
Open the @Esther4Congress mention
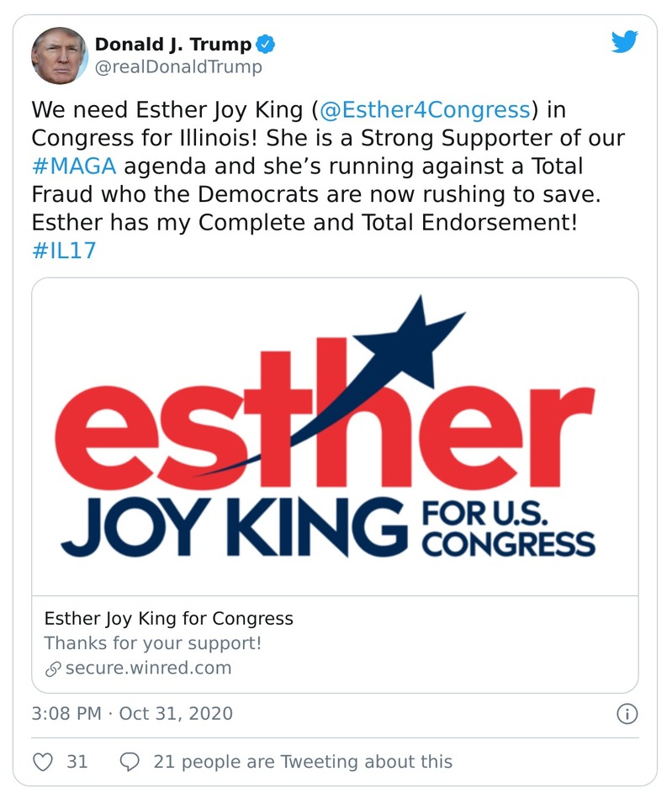[426, 110]
